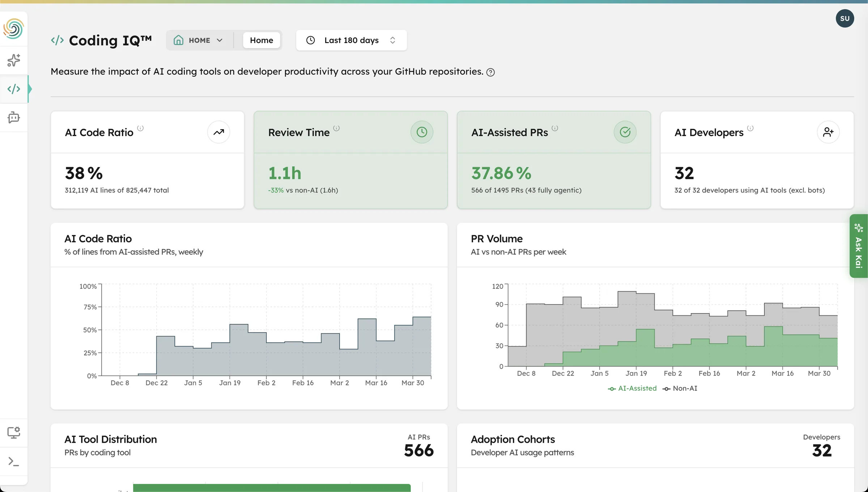Open the sparkle AI icon in the sidebar
The image size is (868, 492).
pyautogui.click(x=14, y=60)
